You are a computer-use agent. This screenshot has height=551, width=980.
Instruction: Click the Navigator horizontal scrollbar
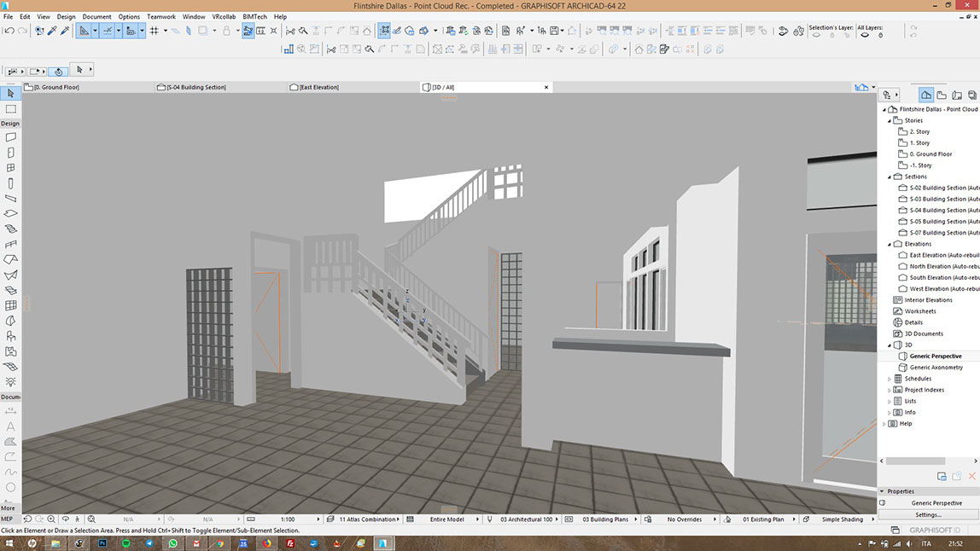[x=918, y=461]
